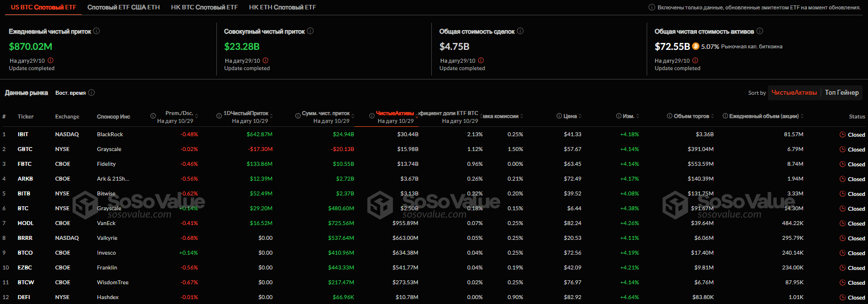Click clock status icon in GBTC row
Screen dimensions: 868x304
tap(842, 150)
